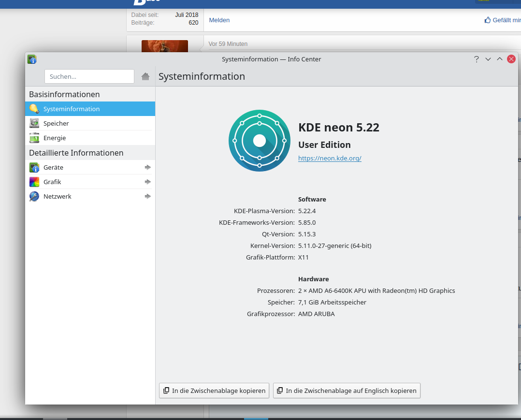Select Systeminformation in the sidebar
521x420 pixels.
coord(90,109)
